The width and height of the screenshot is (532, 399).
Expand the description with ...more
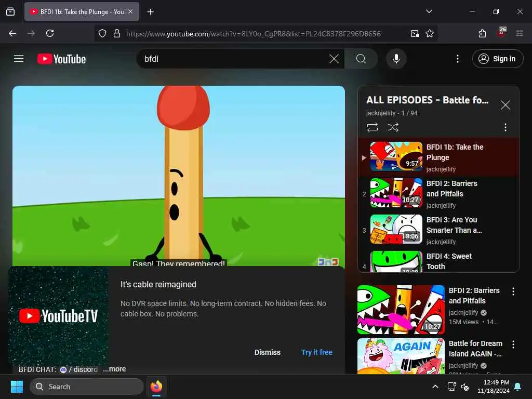tap(114, 369)
